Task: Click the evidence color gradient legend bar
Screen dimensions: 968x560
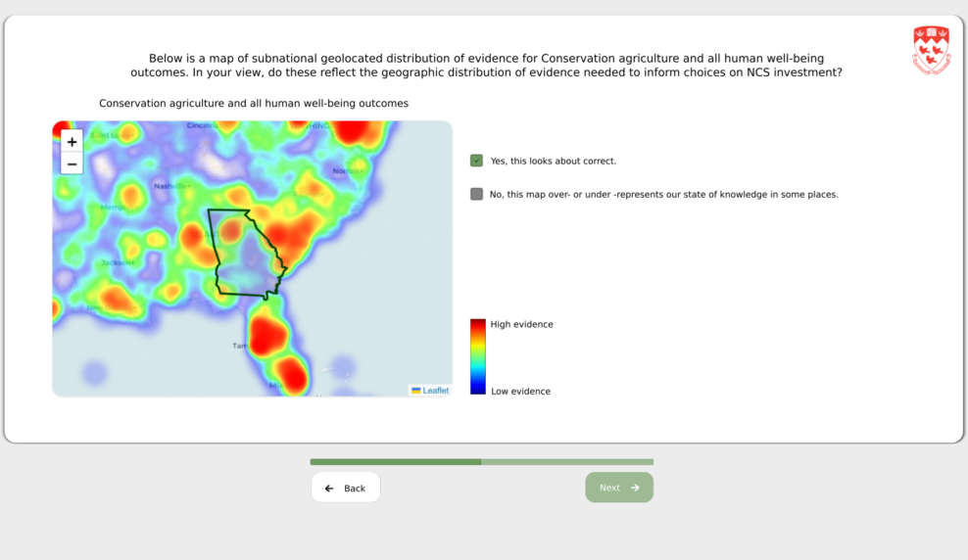Action: (x=478, y=356)
